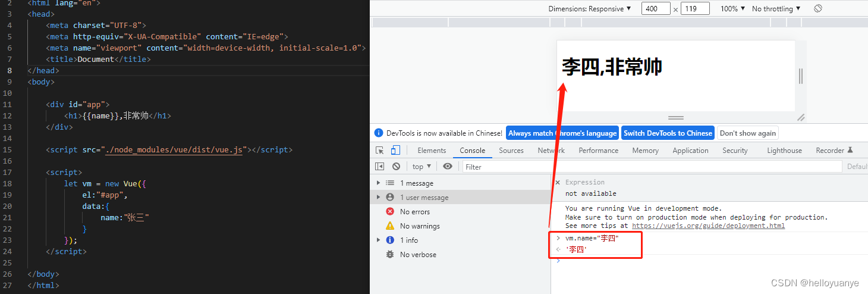Click the 'not available' expression value
This screenshot has height=294, width=868.
(591, 193)
